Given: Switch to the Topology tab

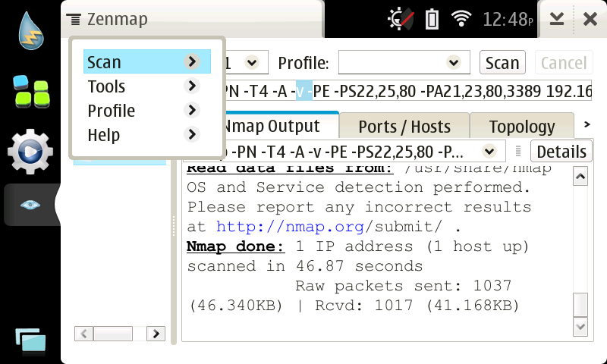Looking at the screenshot, I should point(521,126).
